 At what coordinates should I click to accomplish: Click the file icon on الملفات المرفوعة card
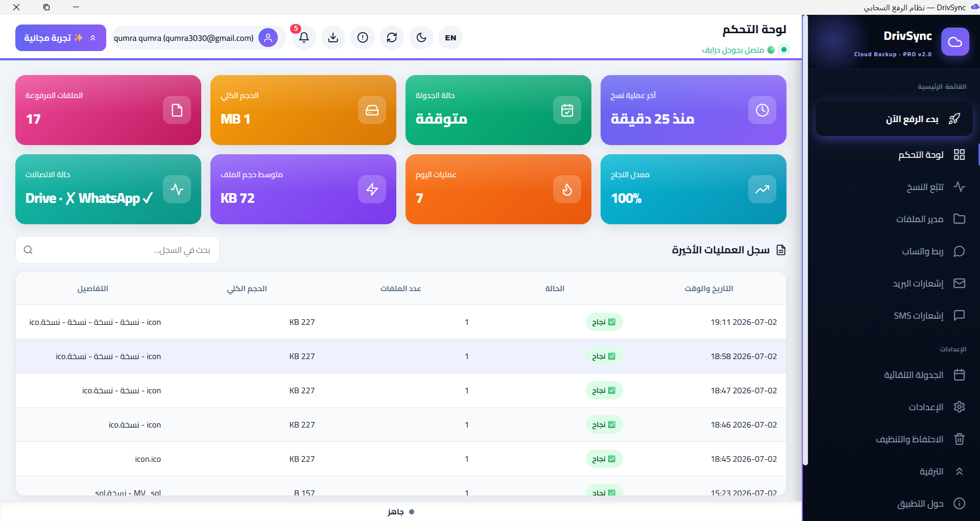click(177, 110)
